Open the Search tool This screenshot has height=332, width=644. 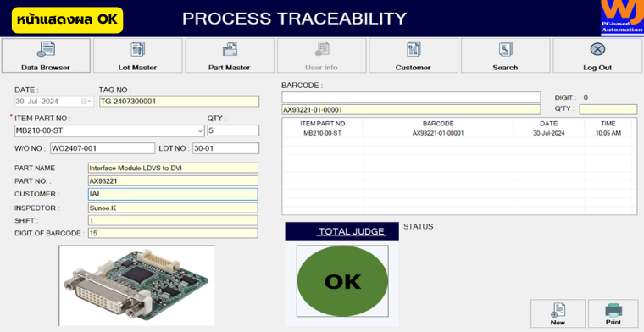coord(505,49)
